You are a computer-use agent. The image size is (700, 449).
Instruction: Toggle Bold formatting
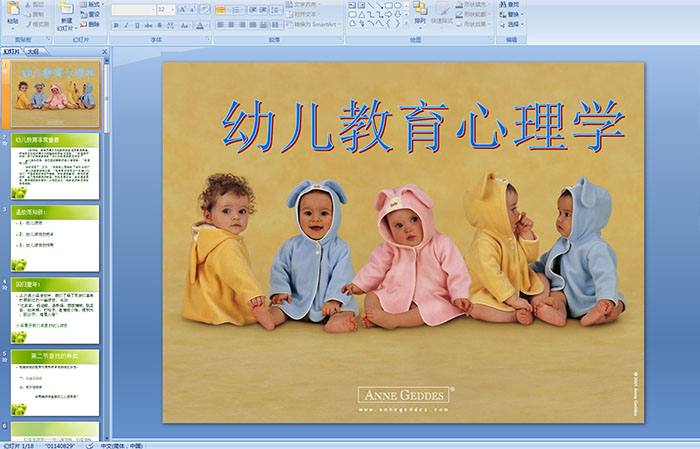pos(116,25)
